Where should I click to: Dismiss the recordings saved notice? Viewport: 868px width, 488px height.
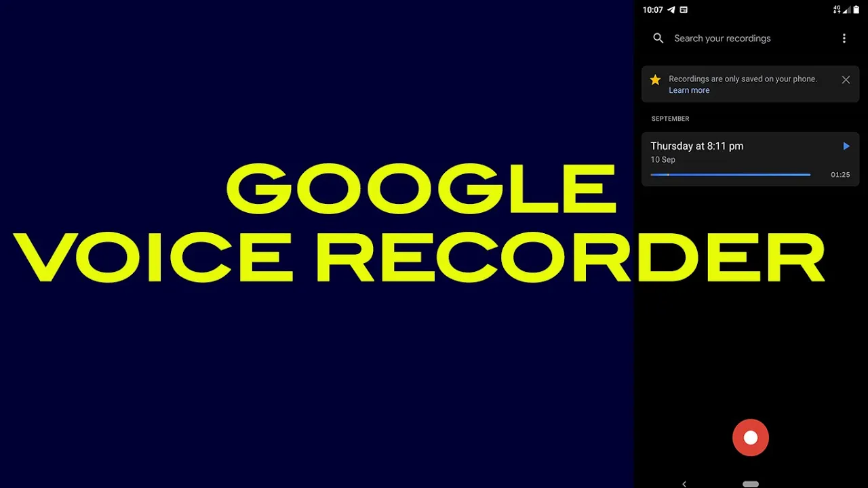tap(846, 80)
